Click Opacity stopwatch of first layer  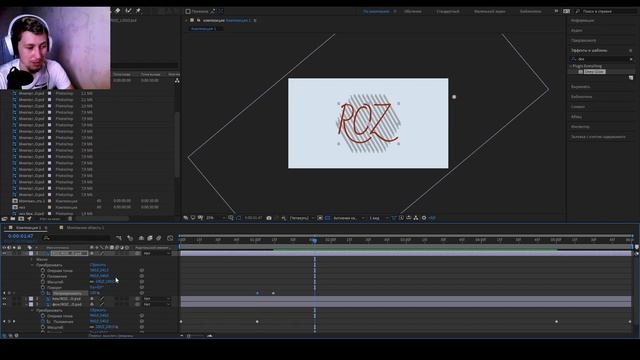[x=43, y=293]
